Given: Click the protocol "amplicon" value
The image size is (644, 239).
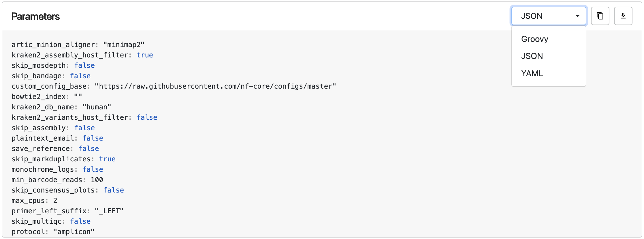Looking at the screenshot, I should point(74,232).
